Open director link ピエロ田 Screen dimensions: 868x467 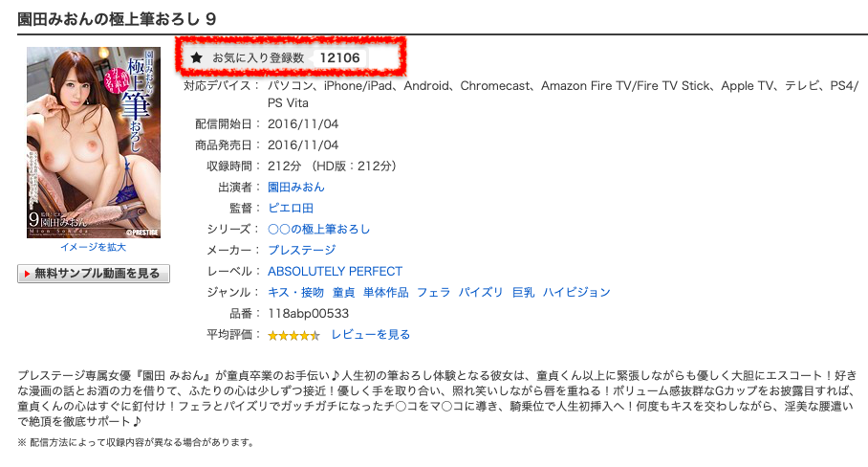point(291,208)
